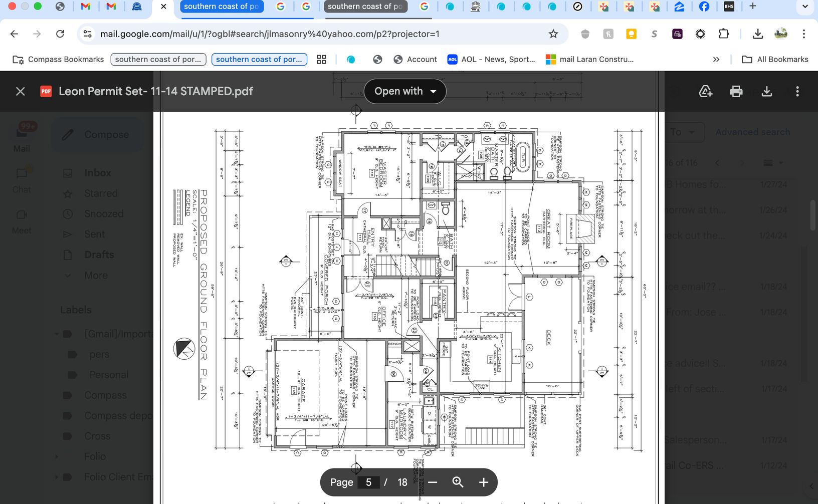Image resolution: width=818 pixels, height=504 pixels.
Task: Click the red PDF file icon
Action: 46,91
